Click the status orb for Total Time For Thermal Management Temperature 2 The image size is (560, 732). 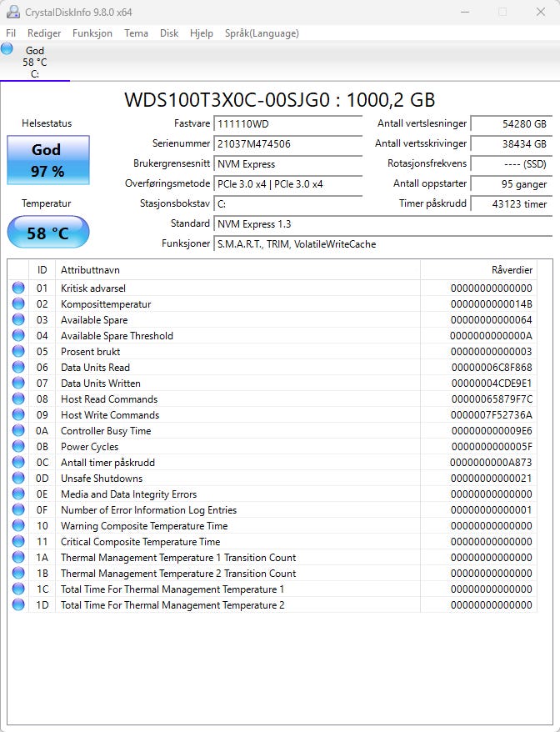pos(18,605)
